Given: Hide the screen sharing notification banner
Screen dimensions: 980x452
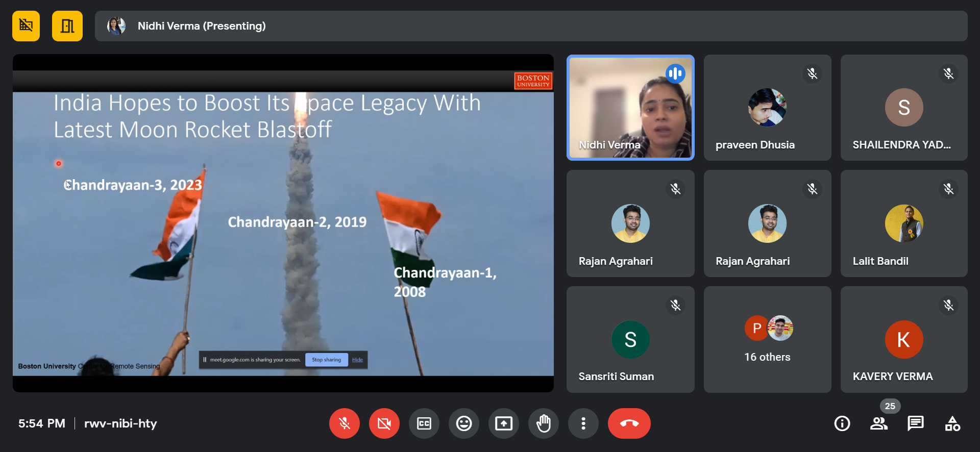Looking at the screenshot, I should pyautogui.click(x=357, y=360).
